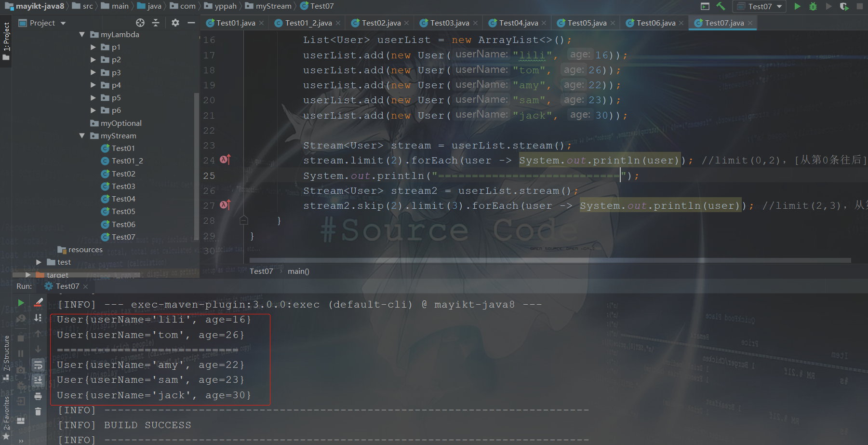
Task: Expand the p4 package
Action: (93, 85)
